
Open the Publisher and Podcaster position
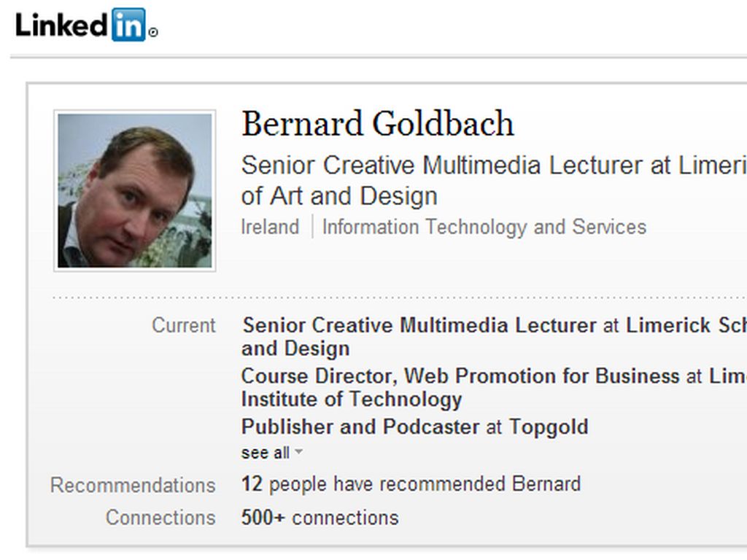[x=360, y=427]
